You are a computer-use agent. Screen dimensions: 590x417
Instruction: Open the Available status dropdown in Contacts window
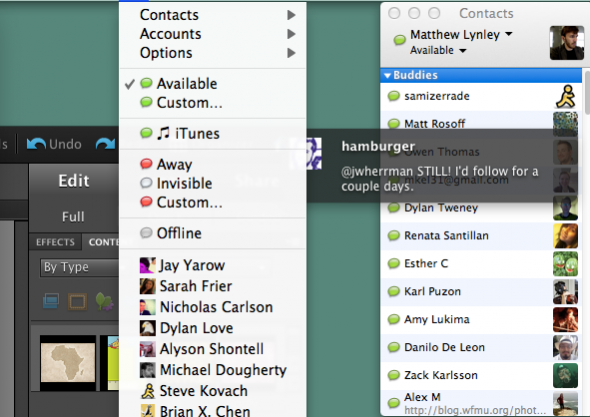[438, 50]
